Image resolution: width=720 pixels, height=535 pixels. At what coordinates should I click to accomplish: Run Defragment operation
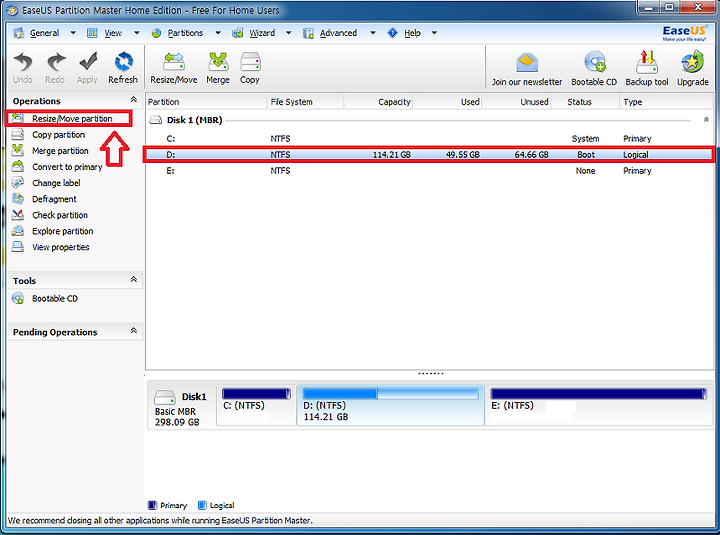(54, 199)
